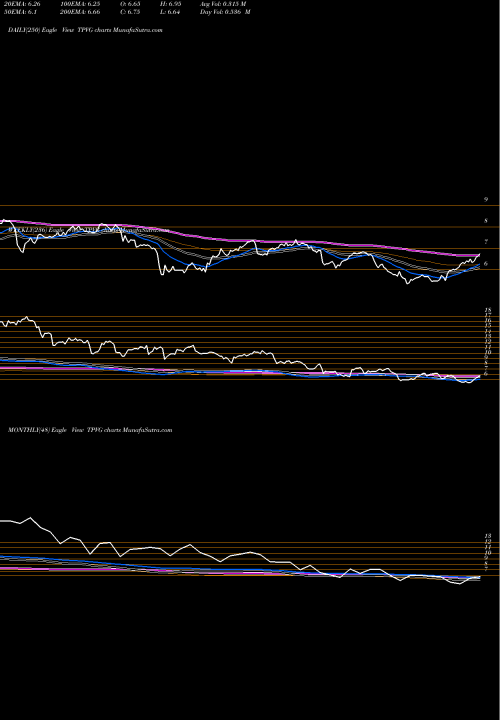Select the Day Vol 0.336 M text
The height and width of the screenshot is (720, 500).
coord(225,12)
